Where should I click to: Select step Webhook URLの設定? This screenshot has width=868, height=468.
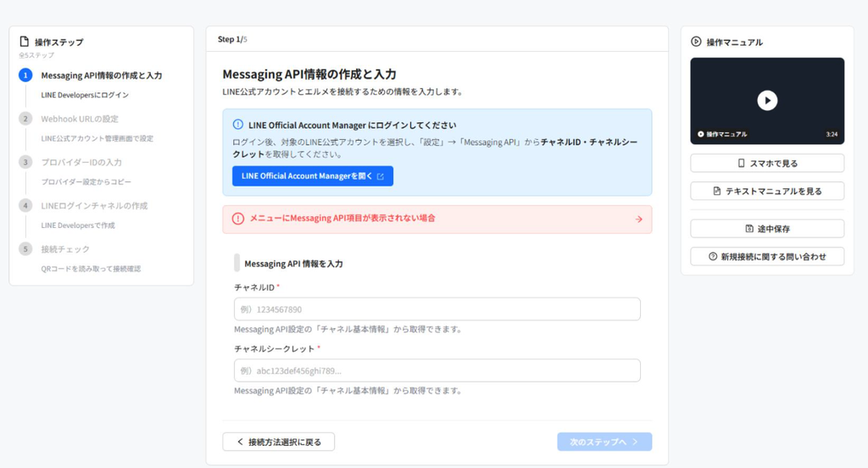pyautogui.click(x=80, y=119)
